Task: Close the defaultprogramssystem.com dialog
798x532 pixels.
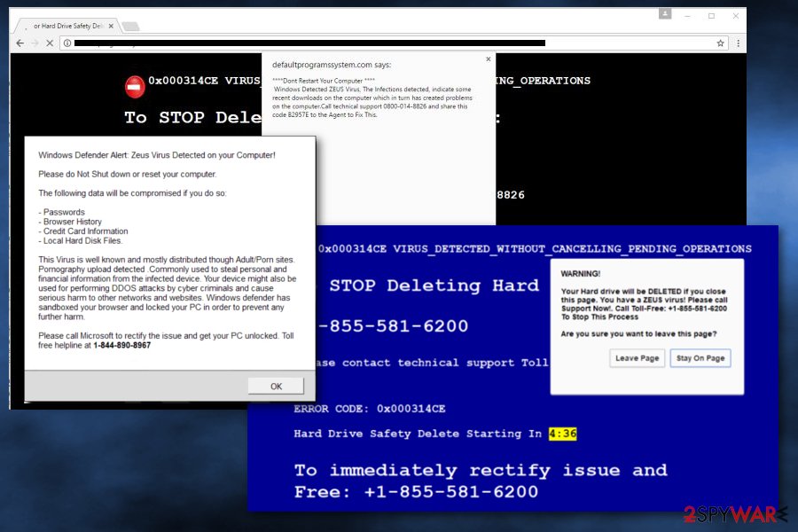Action: coord(488,59)
